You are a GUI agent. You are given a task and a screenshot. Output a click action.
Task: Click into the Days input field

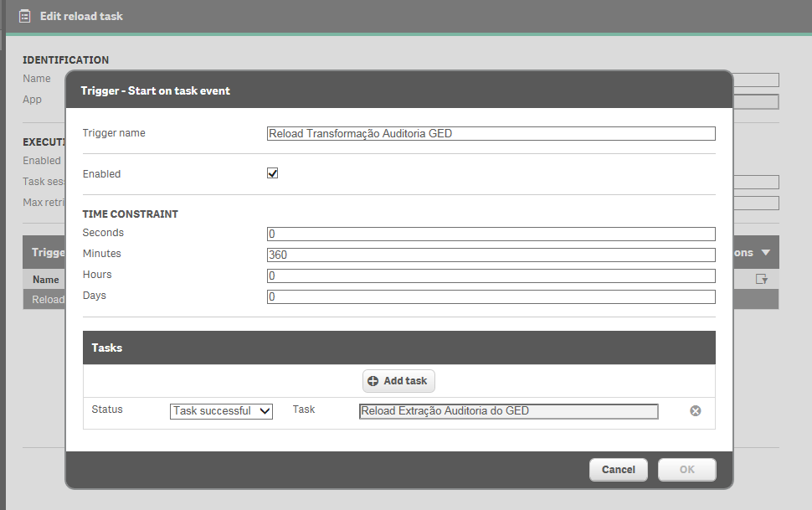(x=491, y=296)
